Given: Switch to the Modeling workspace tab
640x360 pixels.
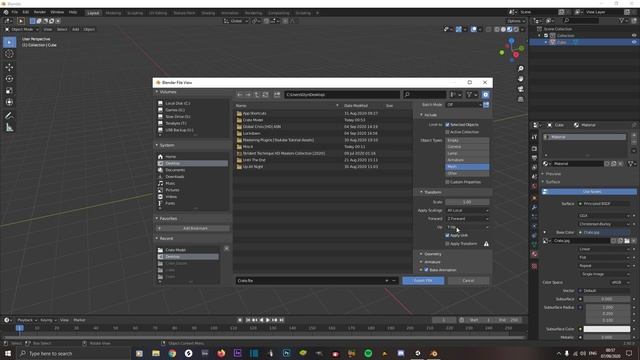Looking at the screenshot, I should pyautogui.click(x=113, y=13).
